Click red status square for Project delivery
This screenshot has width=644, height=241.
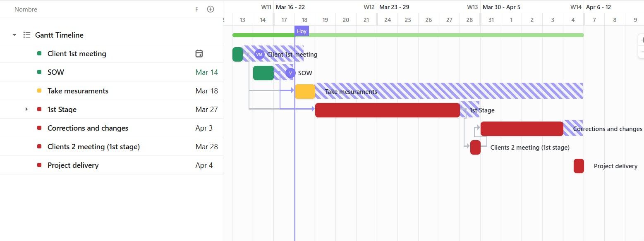click(39, 165)
